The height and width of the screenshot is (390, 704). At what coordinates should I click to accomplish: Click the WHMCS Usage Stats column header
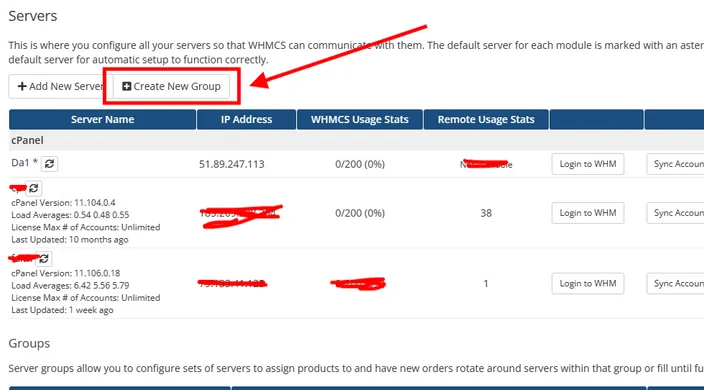click(x=360, y=119)
